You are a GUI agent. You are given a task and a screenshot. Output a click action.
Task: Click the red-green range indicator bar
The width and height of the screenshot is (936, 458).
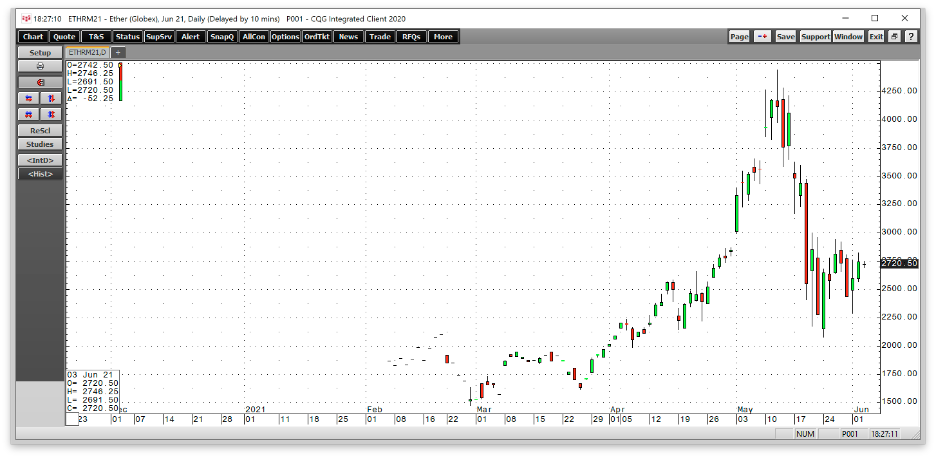(x=121, y=82)
